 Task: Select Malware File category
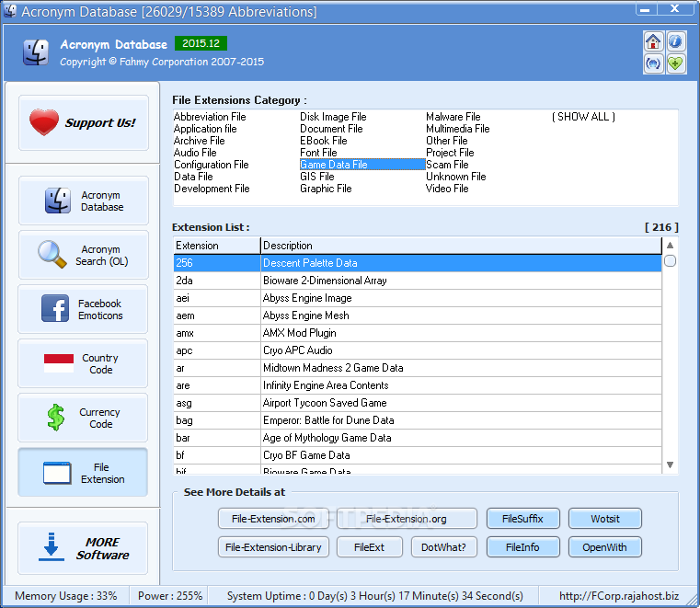click(453, 117)
